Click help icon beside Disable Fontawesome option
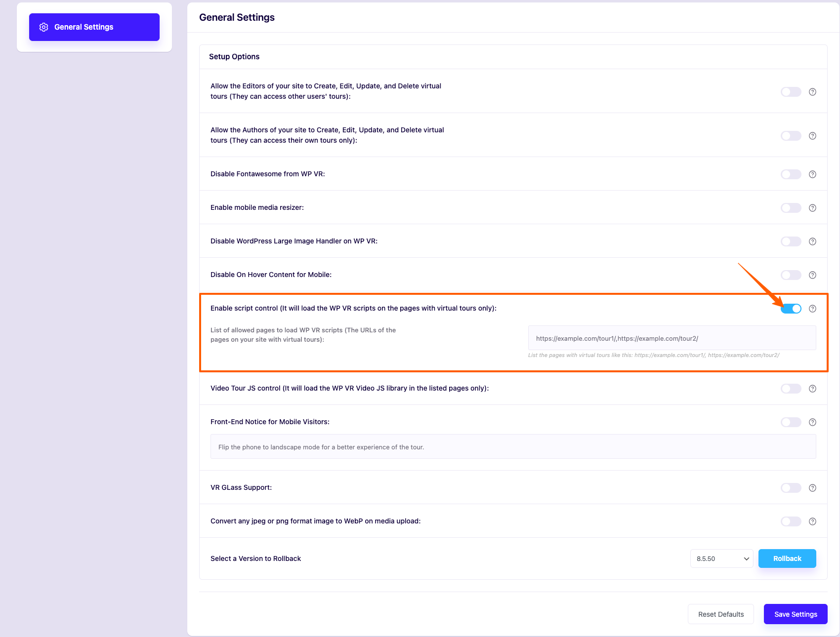 pos(812,174)
